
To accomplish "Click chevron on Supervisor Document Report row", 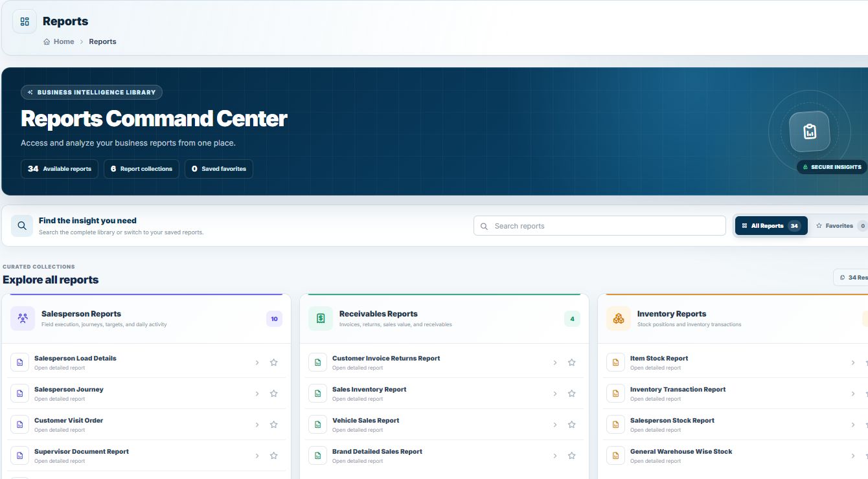I will point(257,456).
